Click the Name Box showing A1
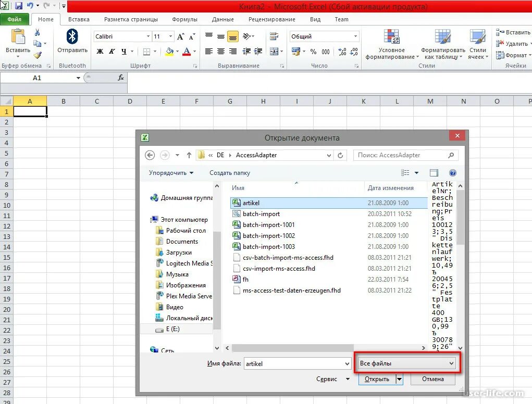Image resolution: width=532 pixels, height=404 pixels. tap(37, 78)
